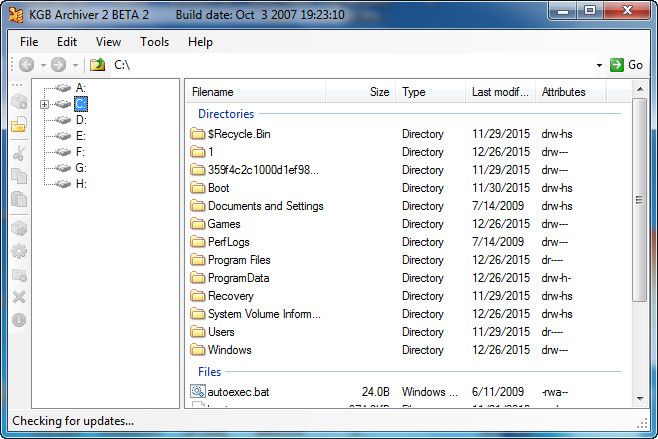Select drive D: in the tree
Screen dimensions: 658x439
[81, 120]
